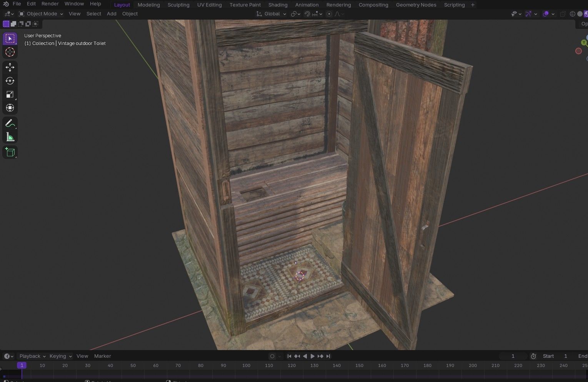Image resolution: width=588 pixels, height=382 pixels.
Task: Play the animation forward
Action: (313, 356)
